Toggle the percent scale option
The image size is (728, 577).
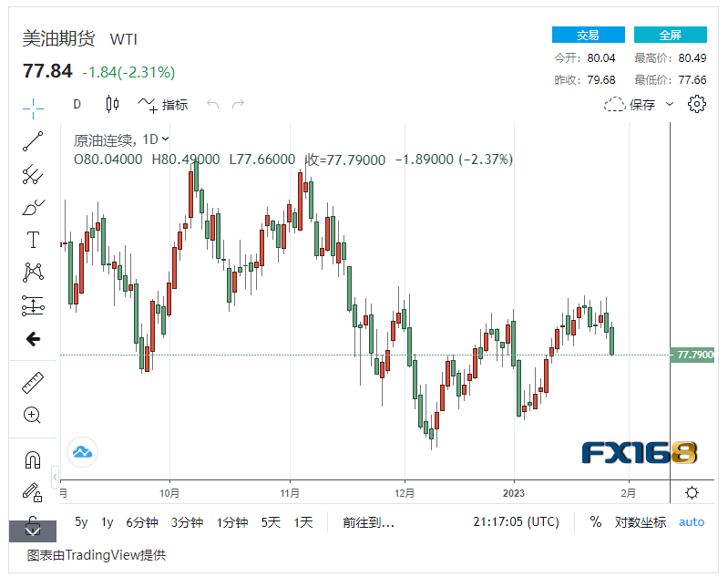point(596,522)
